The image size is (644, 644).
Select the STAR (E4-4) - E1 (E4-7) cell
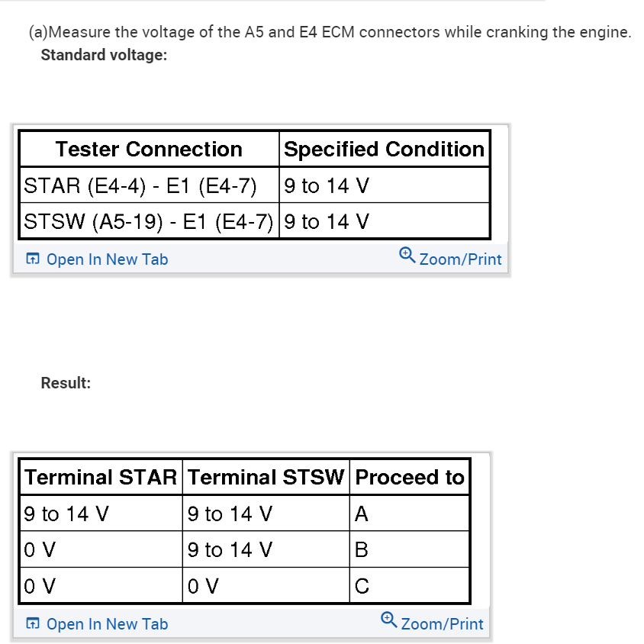(x=140, y=185)
